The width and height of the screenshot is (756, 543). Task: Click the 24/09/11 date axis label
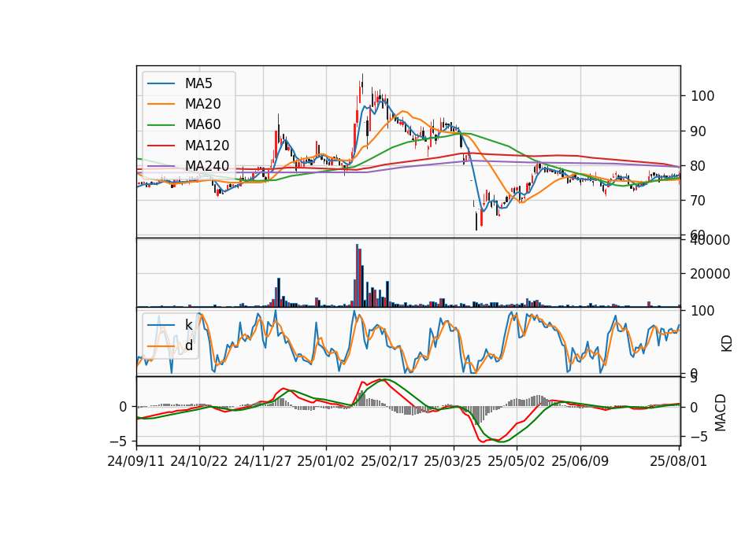pos(136,461)
